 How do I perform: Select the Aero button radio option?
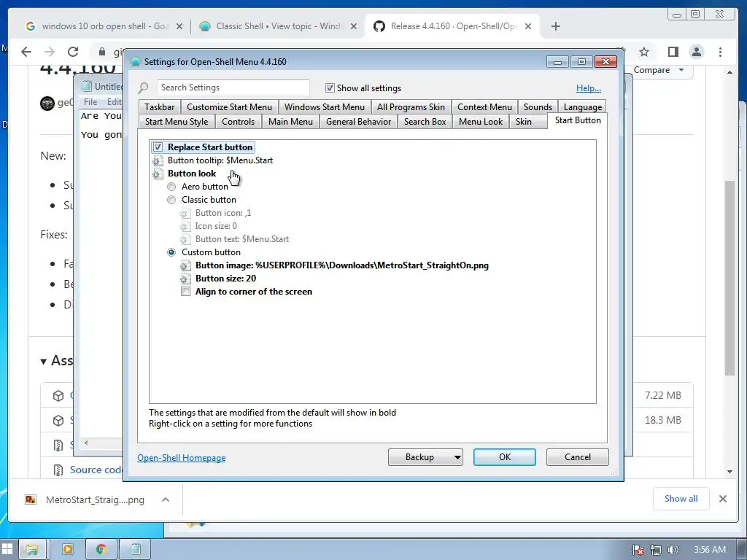point(171,187)
